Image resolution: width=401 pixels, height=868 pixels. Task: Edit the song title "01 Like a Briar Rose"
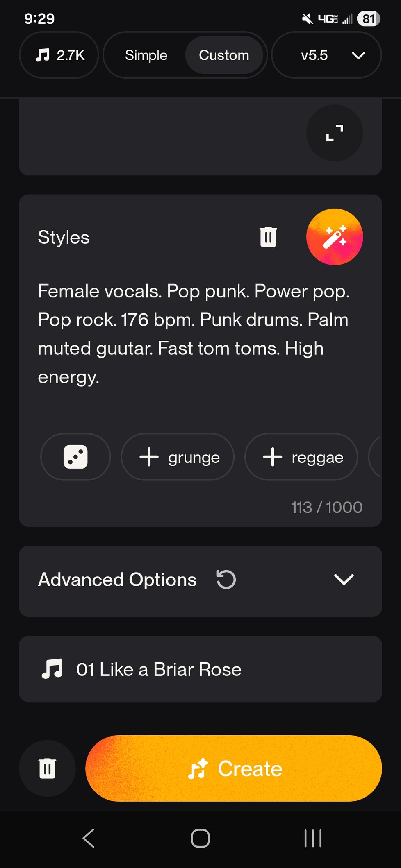[x=159, y=669]
